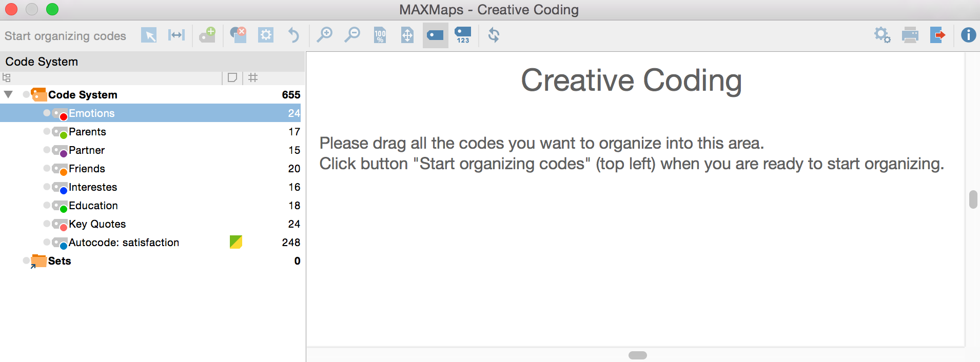Zoom in on the map

pos(324,35)
